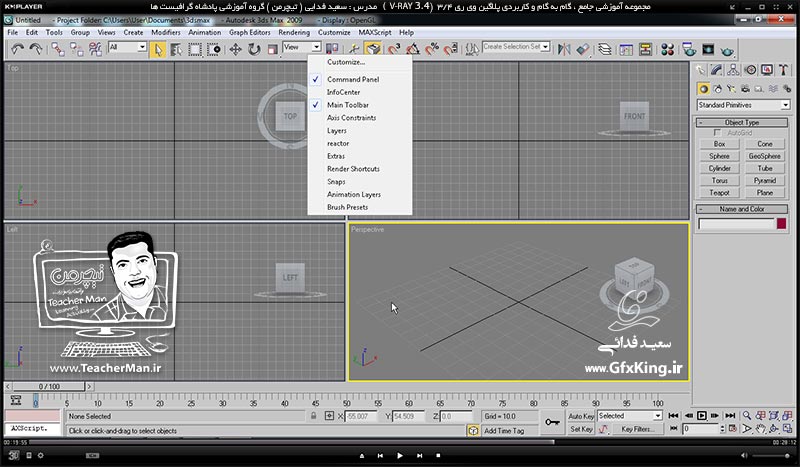Switch to the Motion panel tab icon
The height and width of the screenshot is (467, 800).
pyautogui.click(x=750, y=69)
